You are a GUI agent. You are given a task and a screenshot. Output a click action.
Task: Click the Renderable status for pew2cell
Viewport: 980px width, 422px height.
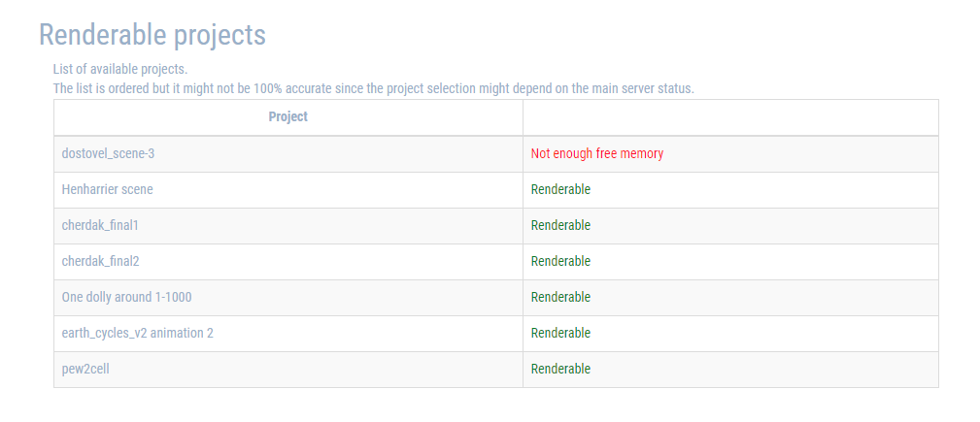click(x=560, y=369)
